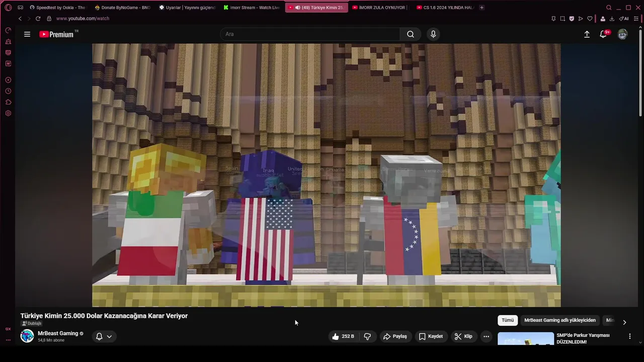Screen dimensions: 644x362
Task: Click the Kaydet save button
Action: [x=431, y=336]
